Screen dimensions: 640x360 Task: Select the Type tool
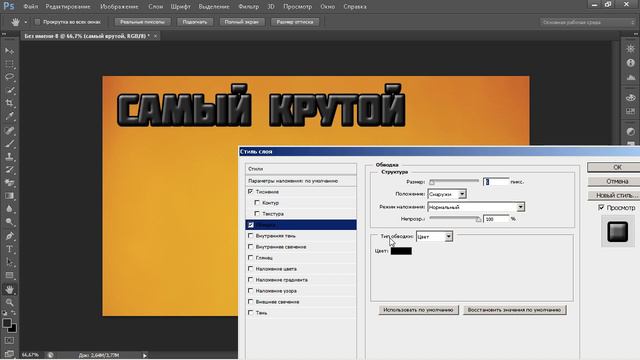[x=9, y=249]
